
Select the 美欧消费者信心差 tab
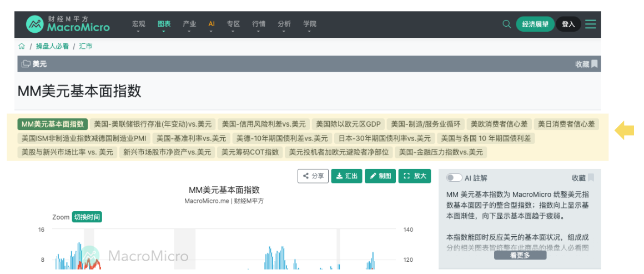point(500,124)
